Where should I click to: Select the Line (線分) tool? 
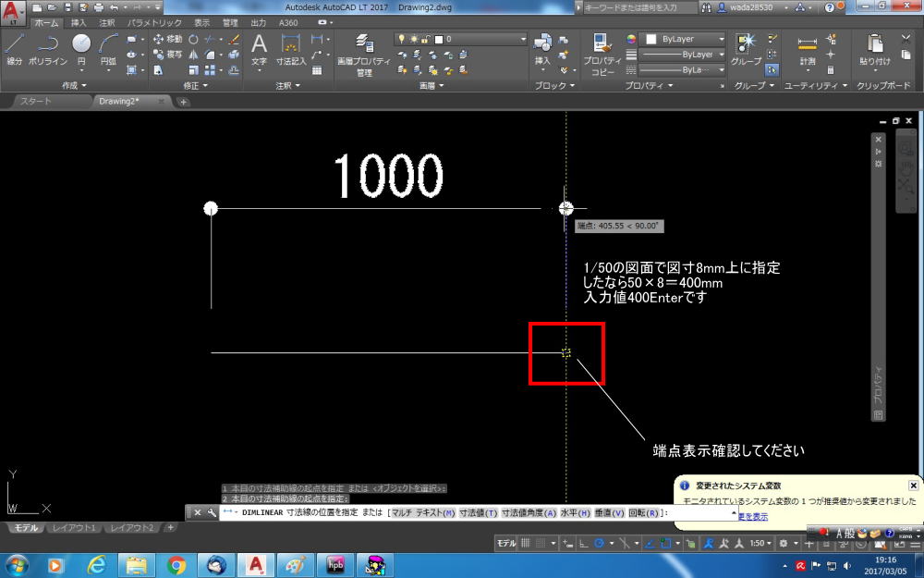[x=14, y=49]
